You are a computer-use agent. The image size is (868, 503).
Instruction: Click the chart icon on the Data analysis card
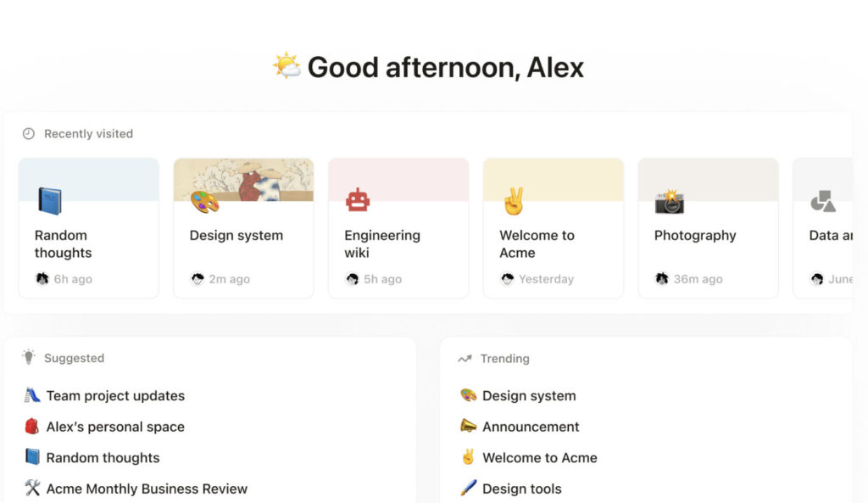pos(824,200)
